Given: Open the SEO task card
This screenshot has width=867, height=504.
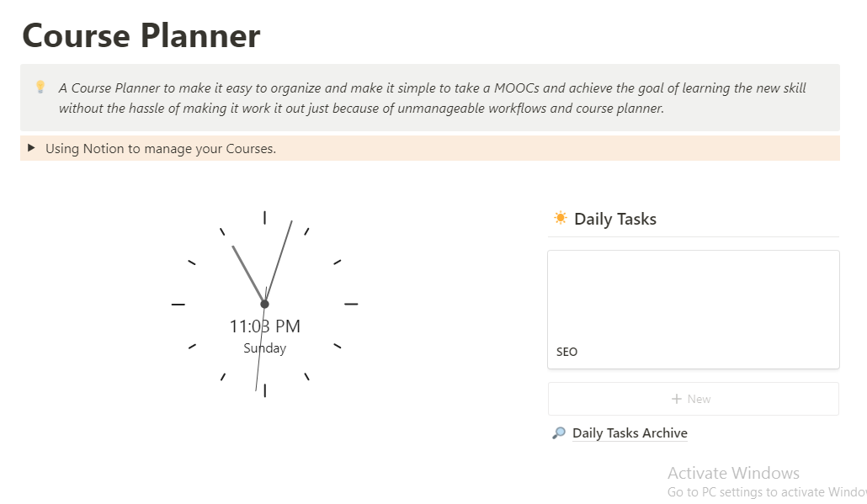Looking at the screenshot, I should click(693, 309).
